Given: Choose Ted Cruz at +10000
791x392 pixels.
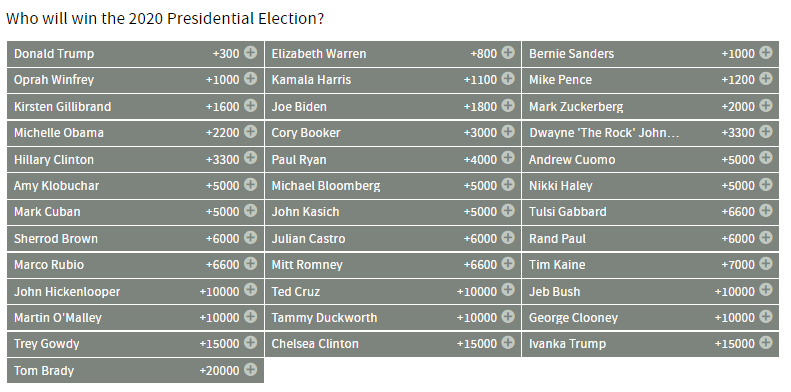Looking at the screenshot, I should click(392, 292).
